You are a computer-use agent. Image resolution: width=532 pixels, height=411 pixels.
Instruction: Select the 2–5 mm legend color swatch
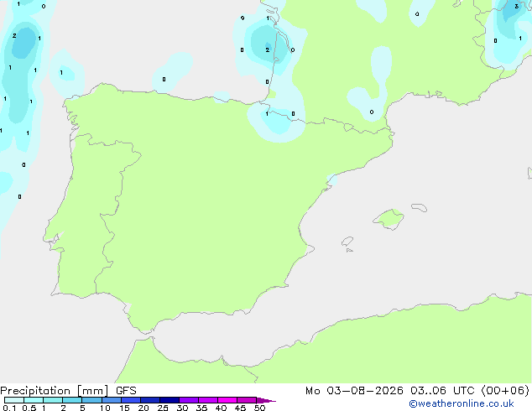[x=72, y=400]
